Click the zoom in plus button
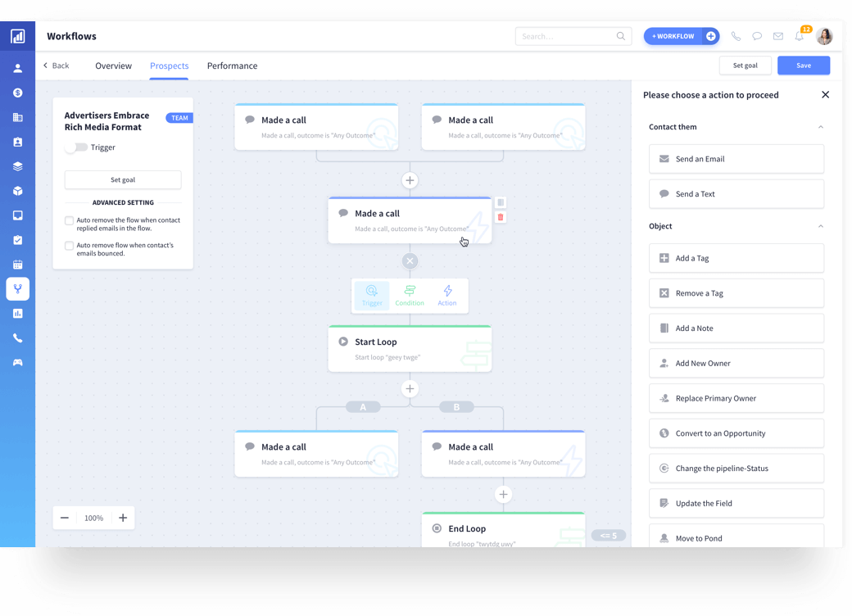 [123, 518]
